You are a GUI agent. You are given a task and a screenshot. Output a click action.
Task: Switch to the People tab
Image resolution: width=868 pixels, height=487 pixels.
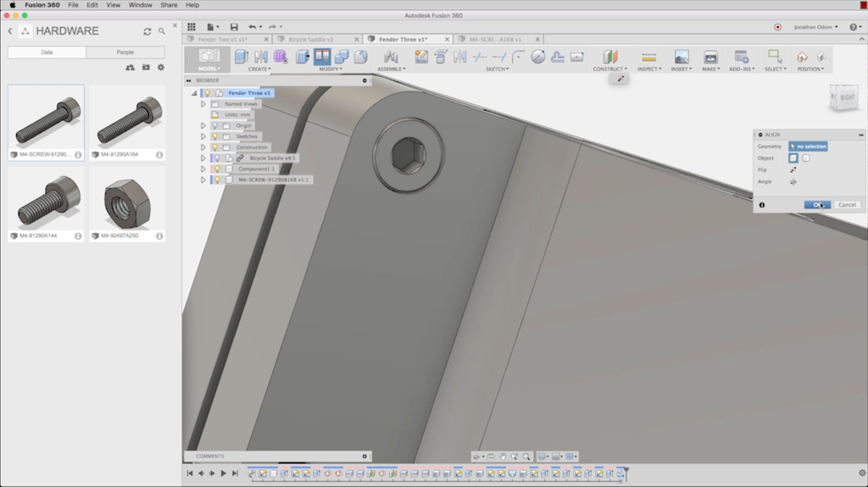pos(125,53)
